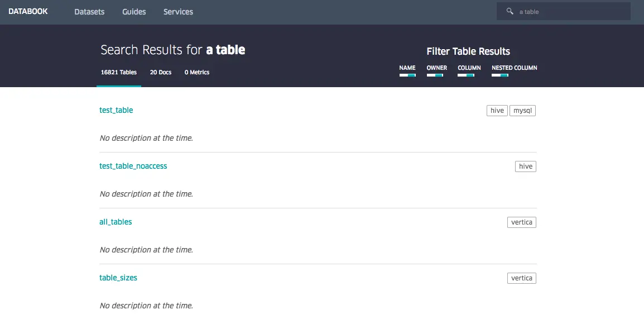Click the mysql tag on test_table
Screen dimensions: 644x319
tap(522, 111)
